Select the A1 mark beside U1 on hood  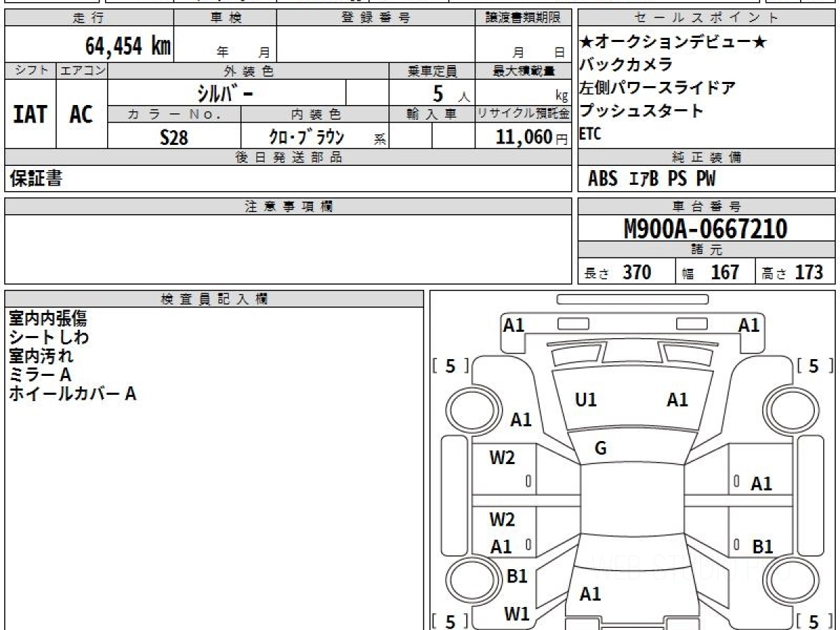coord(677,400)
